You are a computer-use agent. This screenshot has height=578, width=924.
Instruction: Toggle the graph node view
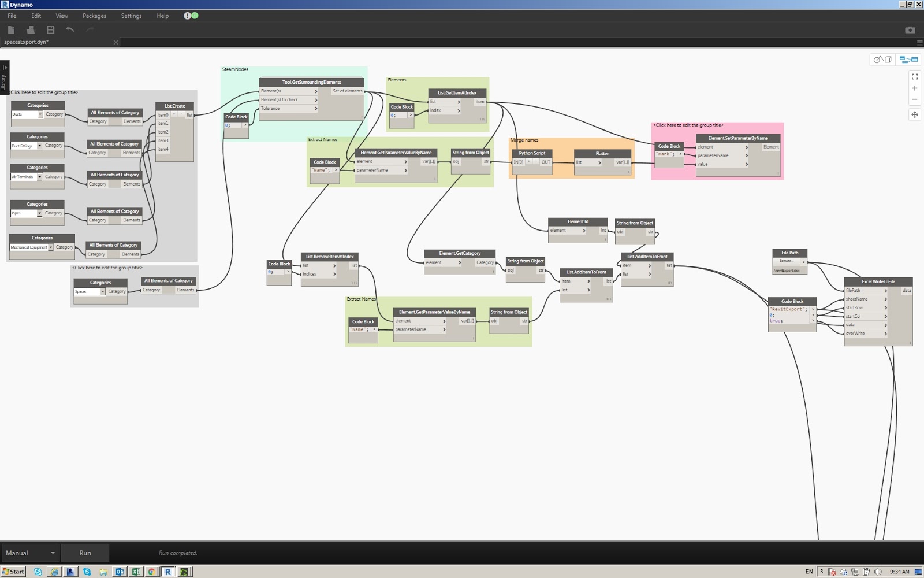(x=907, y=59)
